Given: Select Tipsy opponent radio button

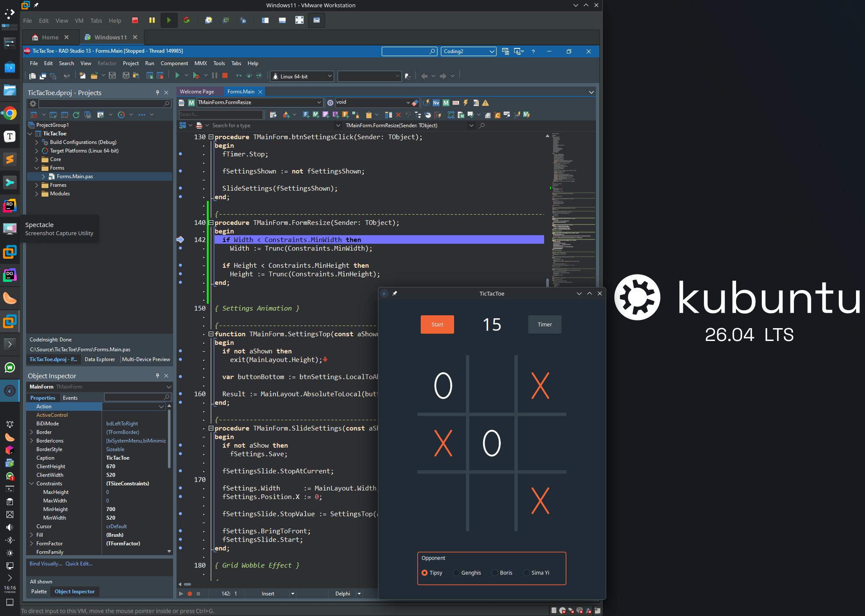Looking at the screenshot, I should tap(425, 573).
